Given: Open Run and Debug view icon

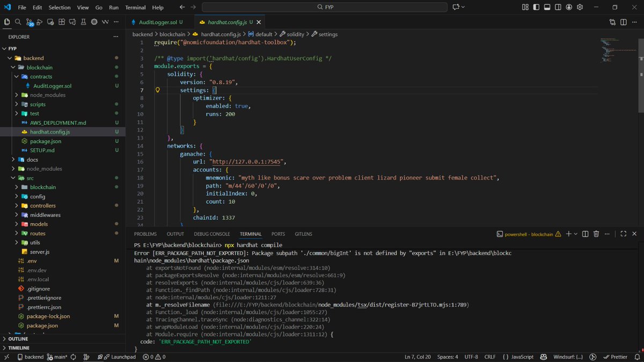Looking at the screenshot, I should [x=40, y=22].
